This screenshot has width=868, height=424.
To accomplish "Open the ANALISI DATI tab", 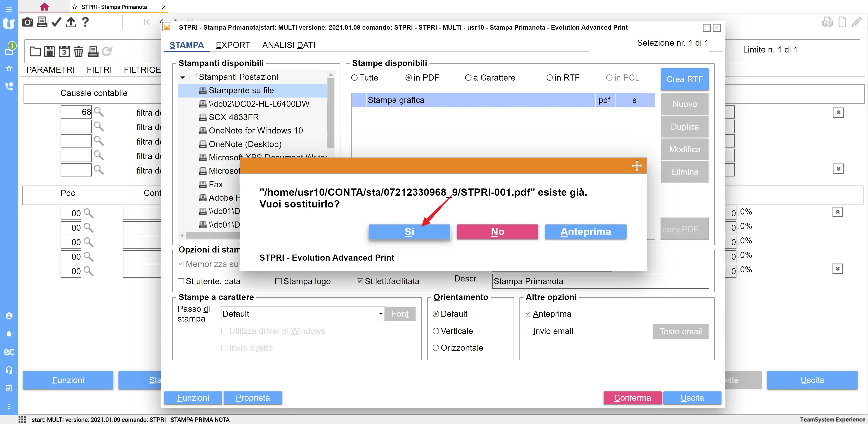I will (x=288, y=45).
